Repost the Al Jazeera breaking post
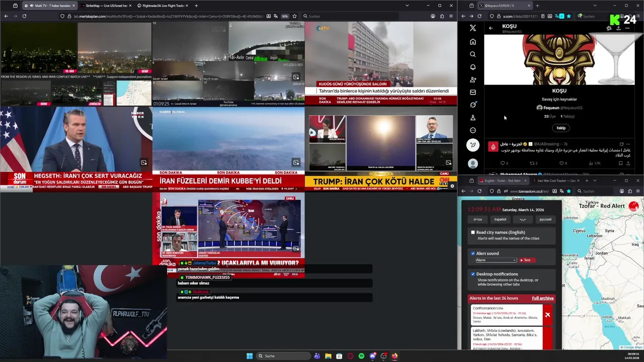This screenshot has width=644, height=362. point(533,163)
